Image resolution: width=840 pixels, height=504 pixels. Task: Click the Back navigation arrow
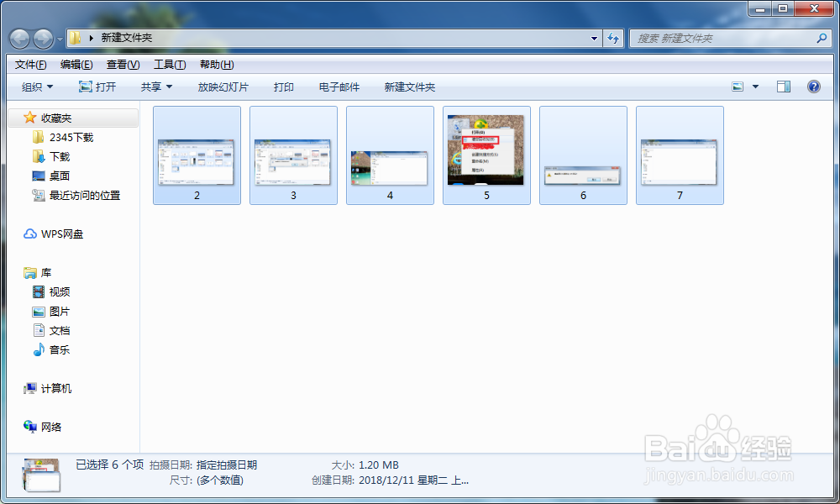point(20,39)
